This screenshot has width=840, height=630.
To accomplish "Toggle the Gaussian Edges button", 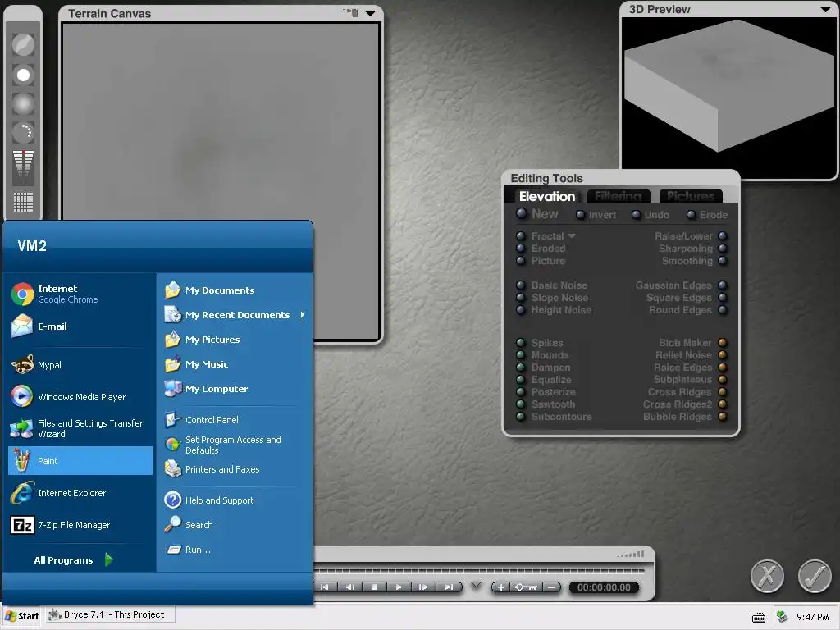I will (x=723, y=285).
